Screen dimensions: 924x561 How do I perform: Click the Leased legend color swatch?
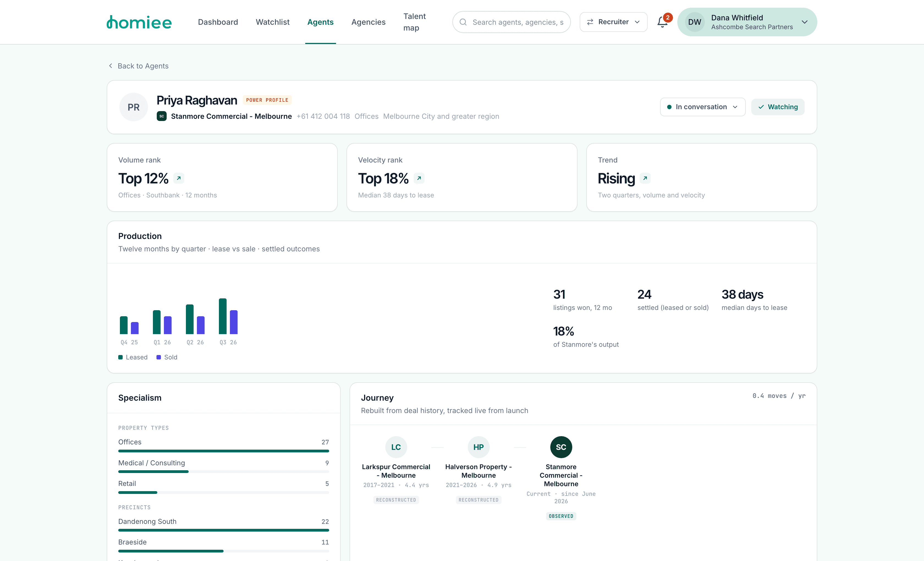point(120,357)
